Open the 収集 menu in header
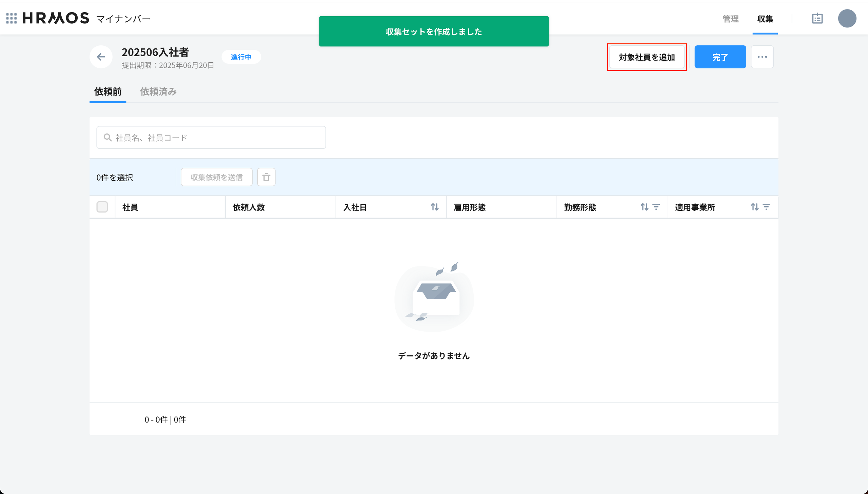This screenshot has height=494, width=868. click(x=765, y=19)
